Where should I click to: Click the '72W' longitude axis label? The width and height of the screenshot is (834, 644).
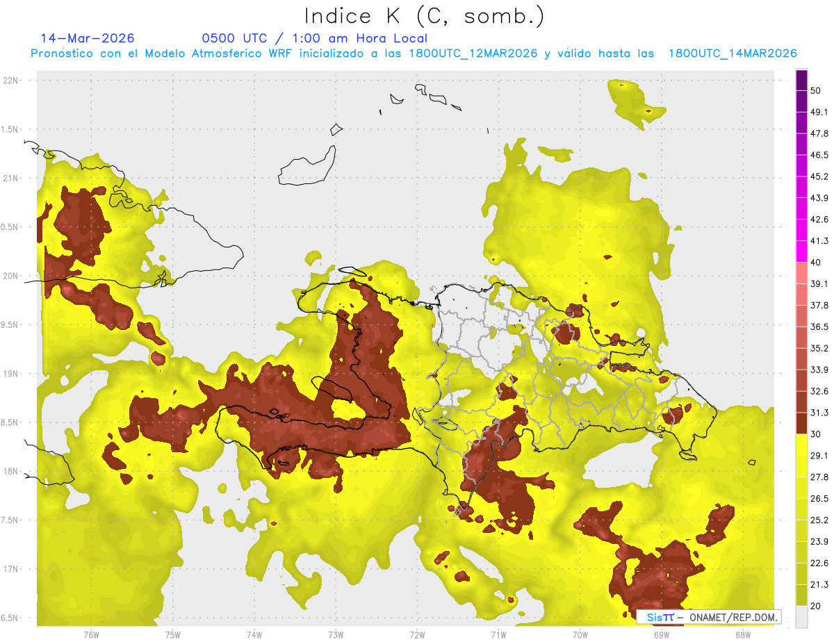[x=417, y=634]
